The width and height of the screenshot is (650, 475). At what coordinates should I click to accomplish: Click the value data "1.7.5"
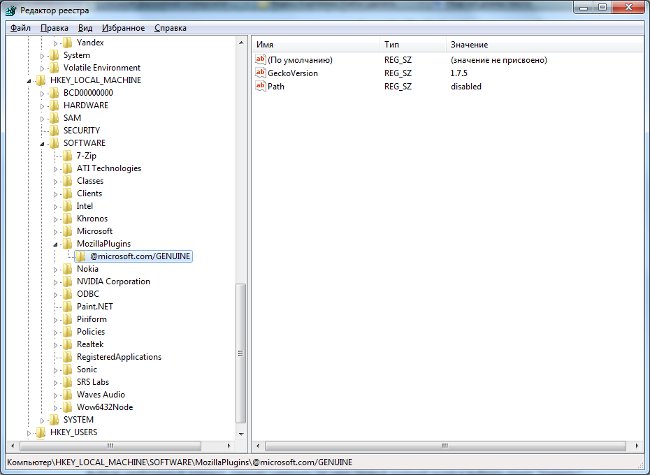click(x=459, y=73)
